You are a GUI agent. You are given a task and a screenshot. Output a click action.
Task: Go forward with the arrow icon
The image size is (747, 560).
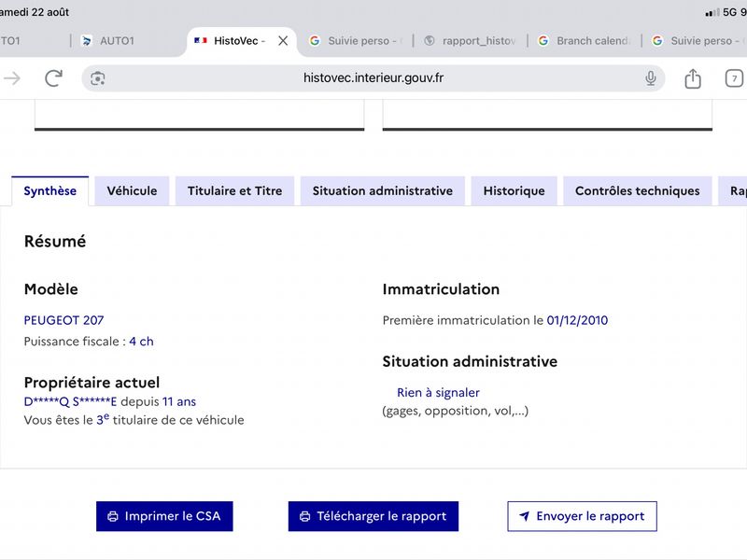12,78
